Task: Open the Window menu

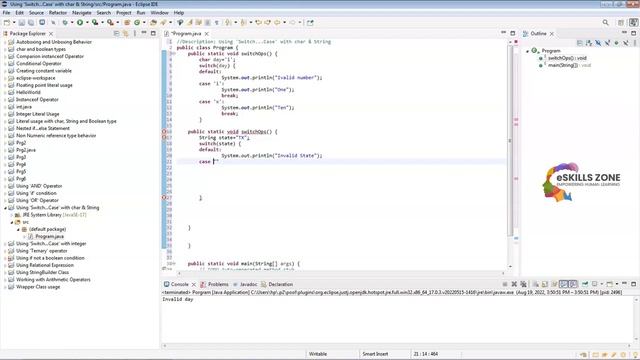Action: (159, 13)
